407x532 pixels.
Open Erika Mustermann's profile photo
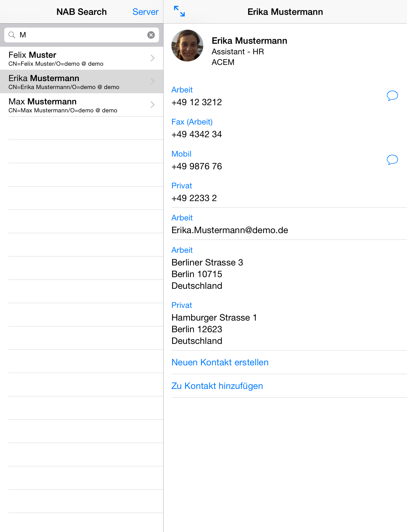187,46
